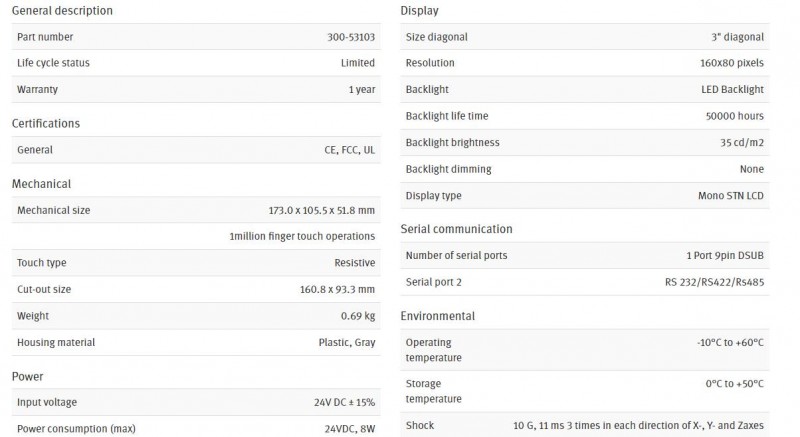Click the Display section heading

[419, 11]
